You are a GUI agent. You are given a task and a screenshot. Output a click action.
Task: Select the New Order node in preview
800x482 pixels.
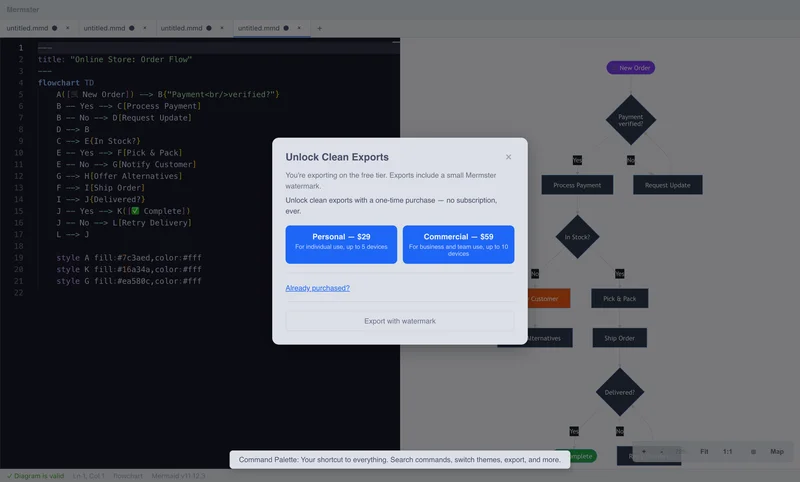(x=631, y=68)
